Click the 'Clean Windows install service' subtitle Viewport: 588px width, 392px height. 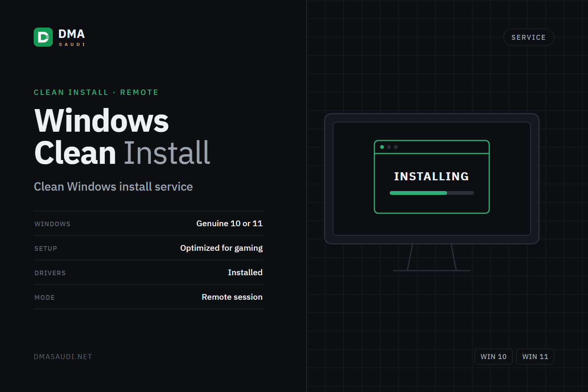(113, 186)
